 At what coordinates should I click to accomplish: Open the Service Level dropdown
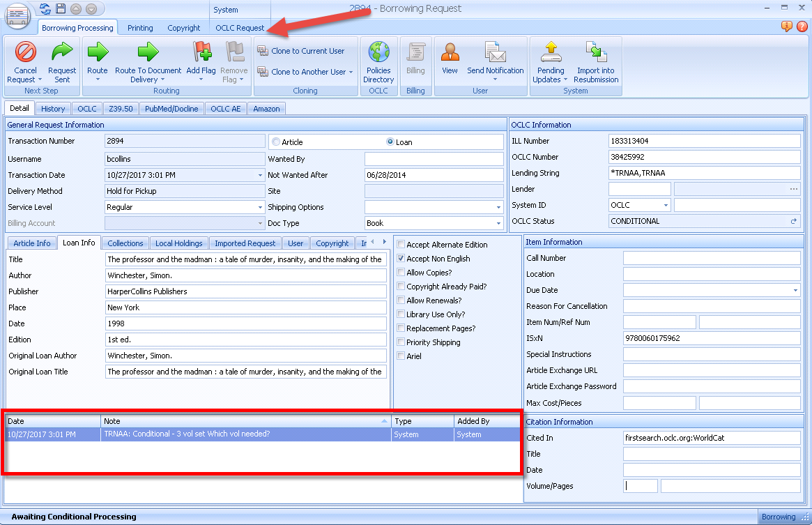tap(259, 207)
